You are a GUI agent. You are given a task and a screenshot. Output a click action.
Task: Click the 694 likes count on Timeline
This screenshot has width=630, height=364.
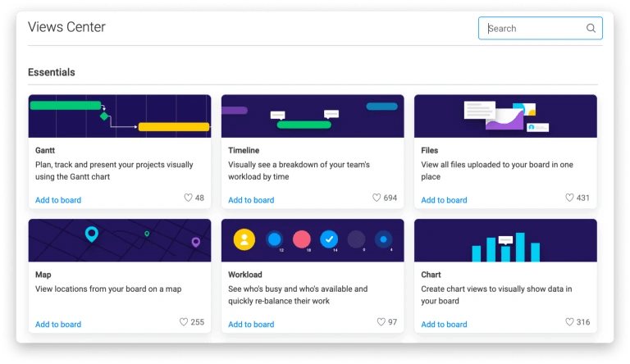coord(390,198)
